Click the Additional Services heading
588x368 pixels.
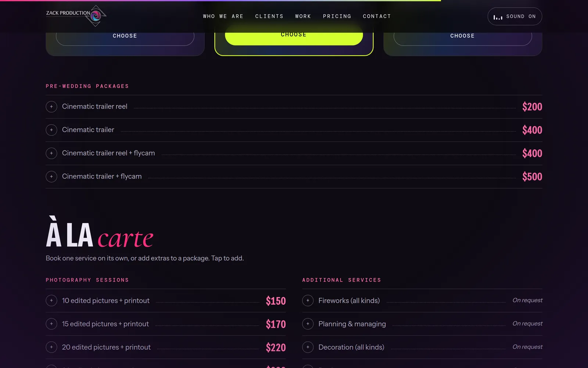pos(341,280)
